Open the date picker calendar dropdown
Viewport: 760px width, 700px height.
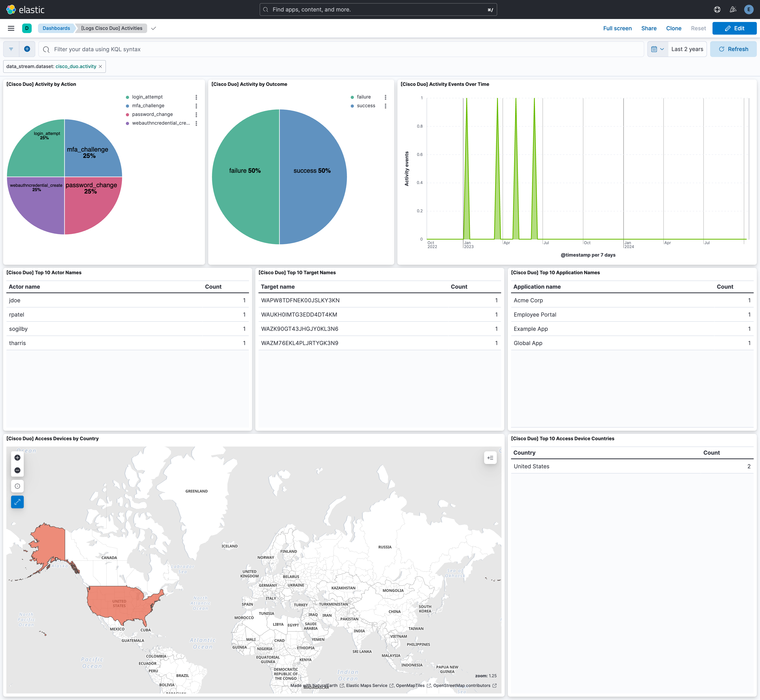pyautogui.click(x=658, y=49)
